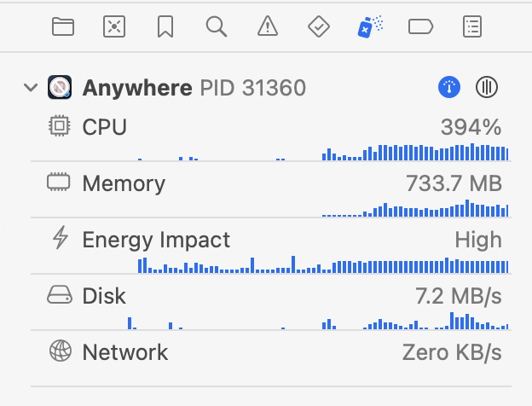Select the Energy Impact gauge

click(x=271, y=251)
